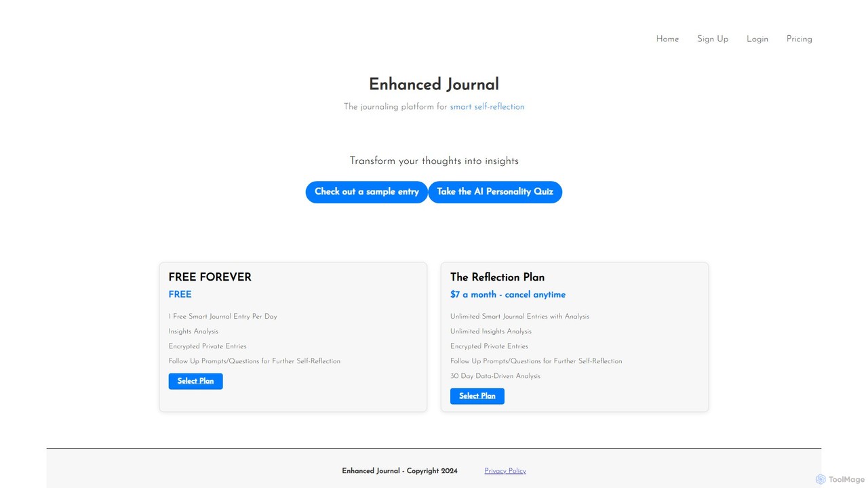This screenshot has height=488, width=868.
Task: Click 'Insights Analysis' in the free plan
Action: 193,331
